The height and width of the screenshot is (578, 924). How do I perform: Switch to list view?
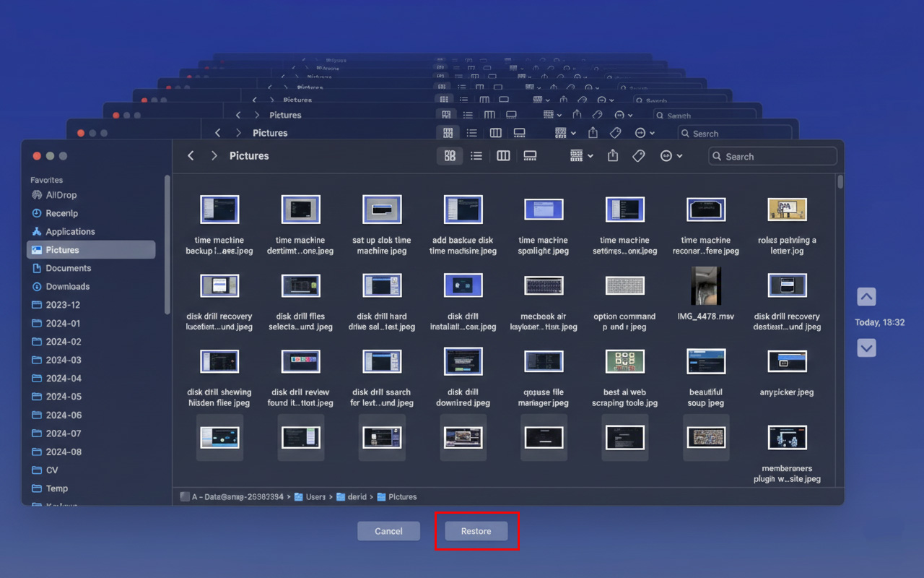(476, 156)
